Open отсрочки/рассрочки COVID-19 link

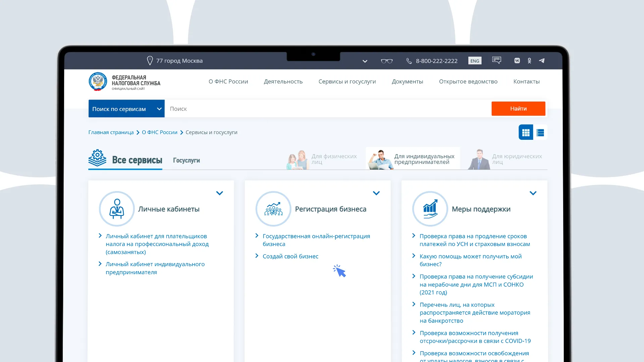(x=475, y=337)
